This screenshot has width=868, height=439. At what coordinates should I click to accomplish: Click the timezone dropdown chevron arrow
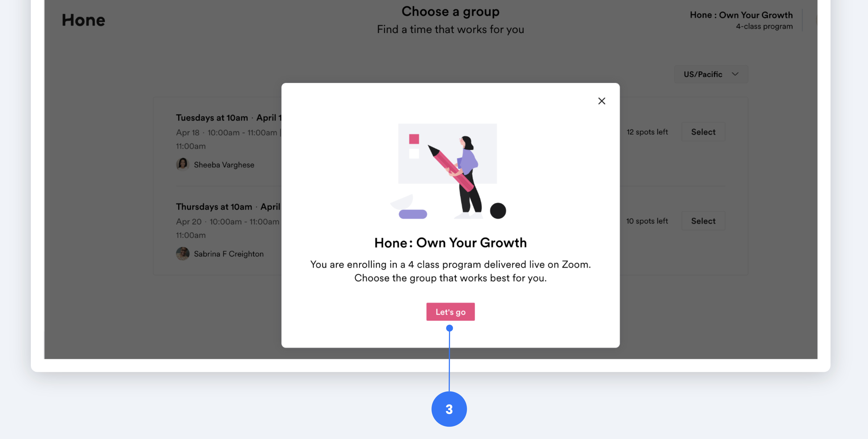coord(735,74)
